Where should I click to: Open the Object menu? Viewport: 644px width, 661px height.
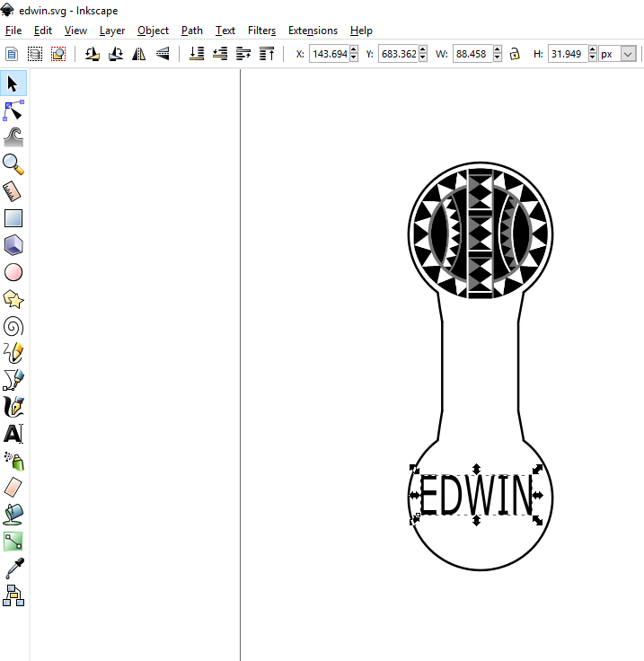coord(153,31)
